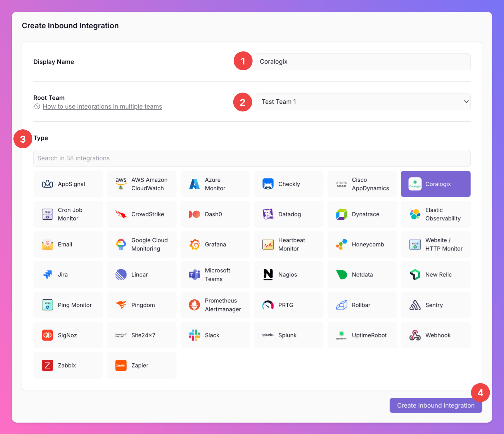Select the Jira integration icon
Screen dimensions: 504x434
pos(47,275)
